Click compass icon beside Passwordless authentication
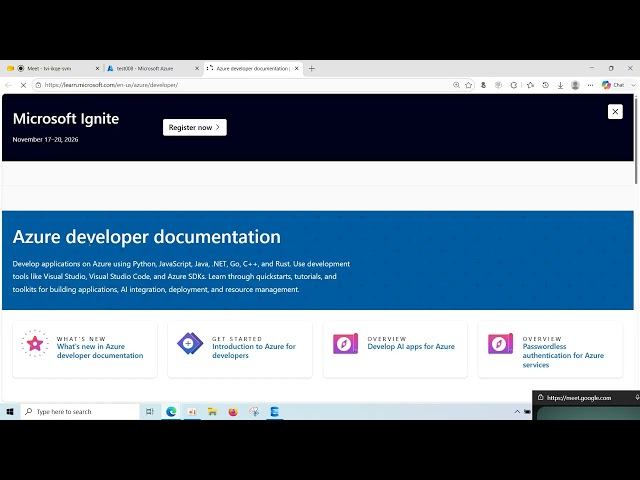Image resolution: width=640 pixels, height=480 pixels. click(500, 344)
